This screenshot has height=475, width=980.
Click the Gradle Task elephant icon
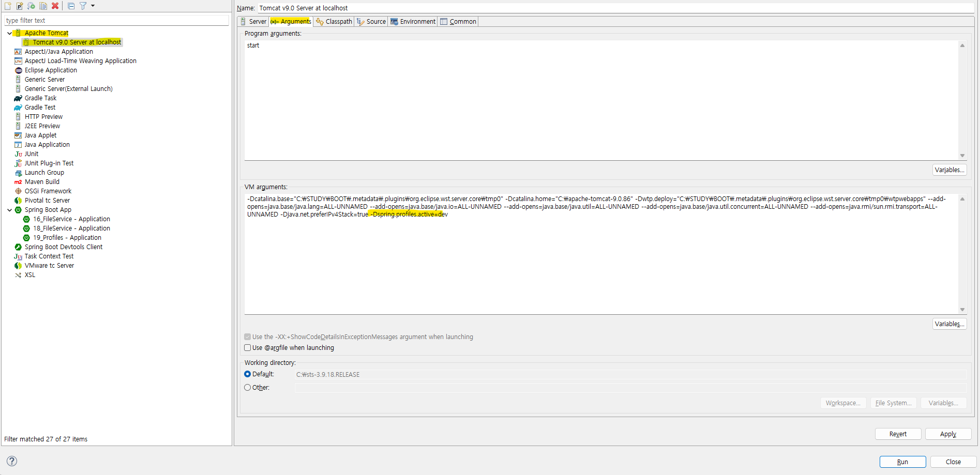click(18, 98)
